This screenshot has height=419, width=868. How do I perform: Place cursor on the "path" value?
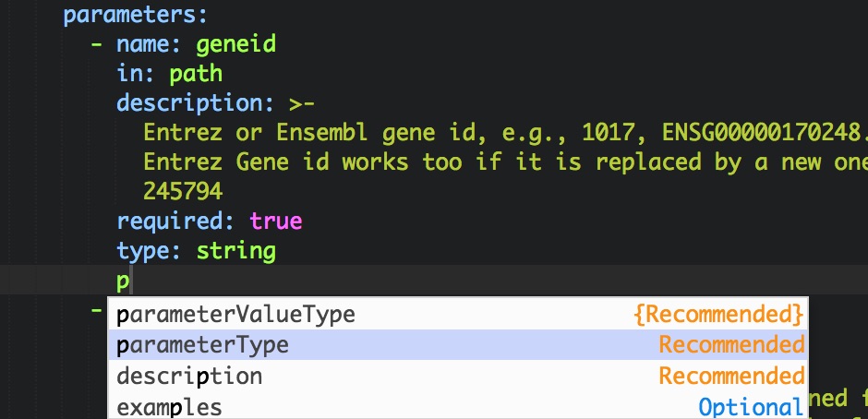pos(196,75)
